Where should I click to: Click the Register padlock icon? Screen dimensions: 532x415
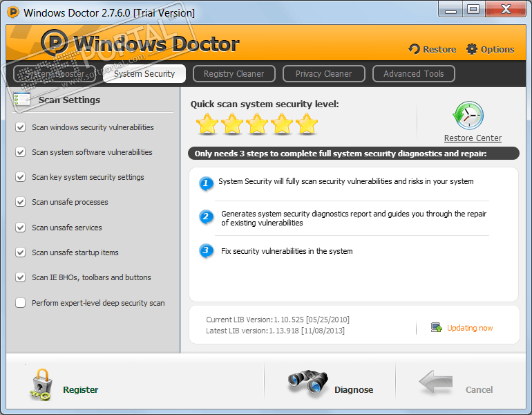[x=41, y=385]
